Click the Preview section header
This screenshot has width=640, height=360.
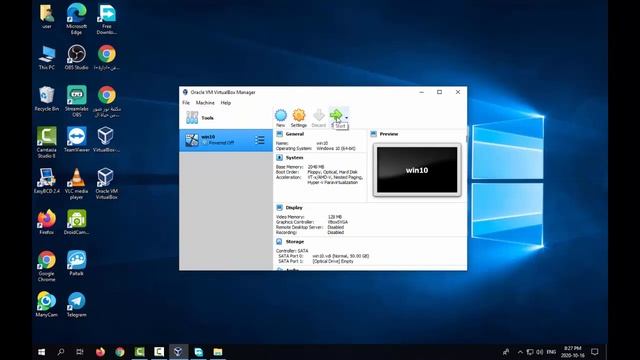click(389, 134)
